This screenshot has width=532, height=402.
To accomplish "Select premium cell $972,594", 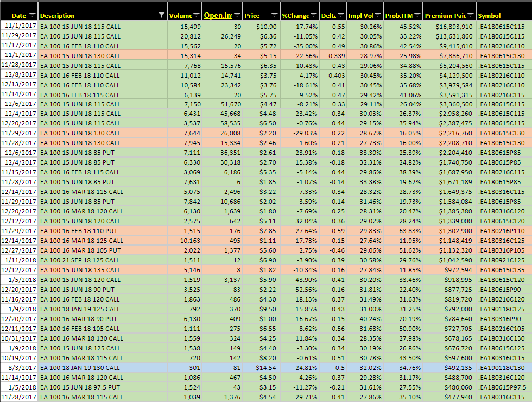I will [449, 270].
